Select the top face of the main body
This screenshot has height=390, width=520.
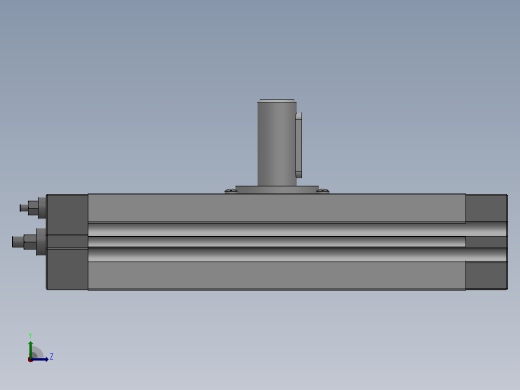(277, 208)
